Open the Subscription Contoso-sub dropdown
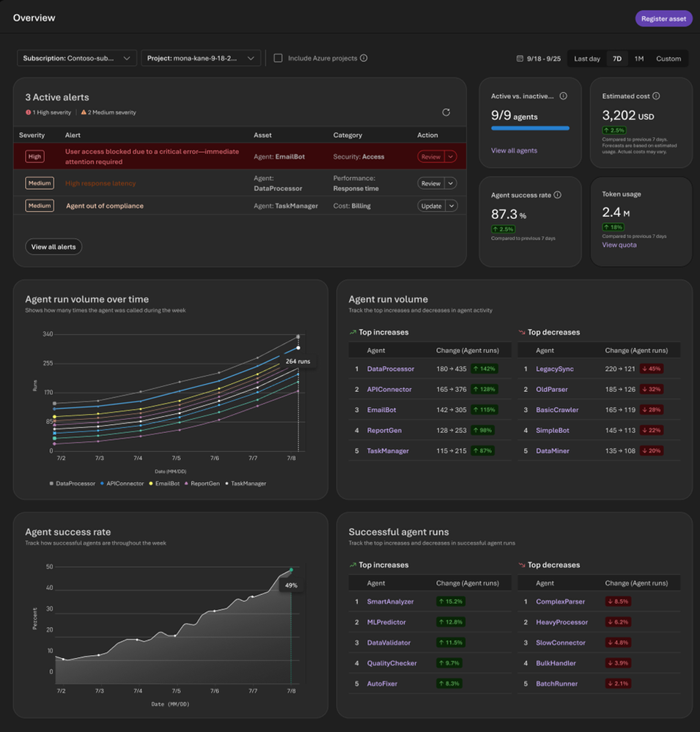700x732 pixels. (76, 58)
